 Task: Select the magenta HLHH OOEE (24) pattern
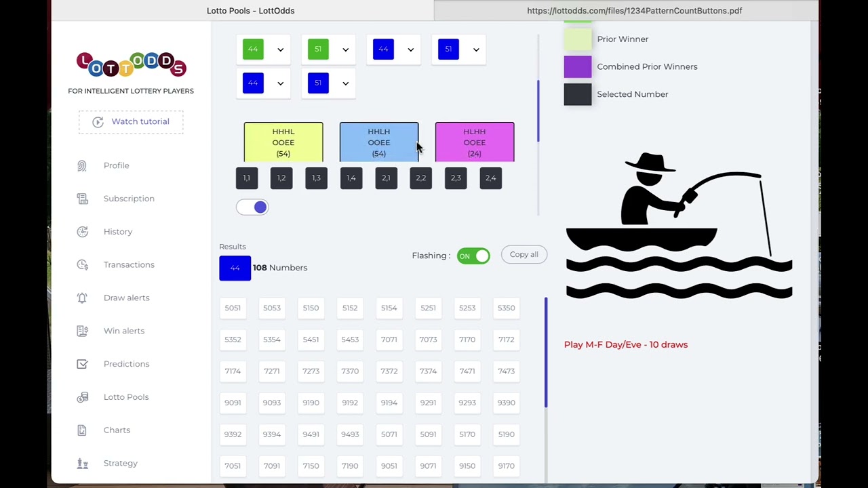(475, 142)
